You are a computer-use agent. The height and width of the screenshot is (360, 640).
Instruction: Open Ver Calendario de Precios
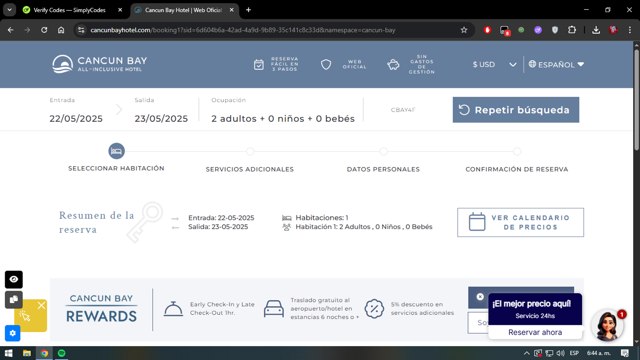point(520,222)
